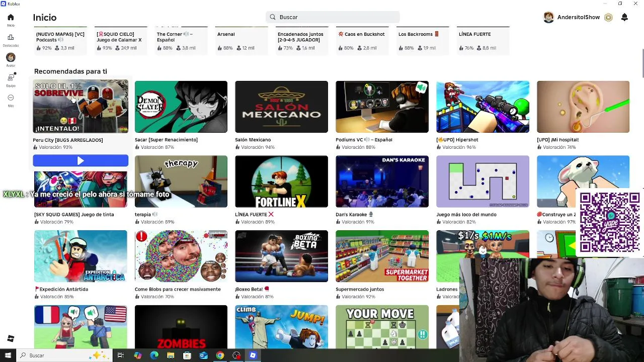Open the Salón Mexicano thumbnail

[x=281, y=107]
